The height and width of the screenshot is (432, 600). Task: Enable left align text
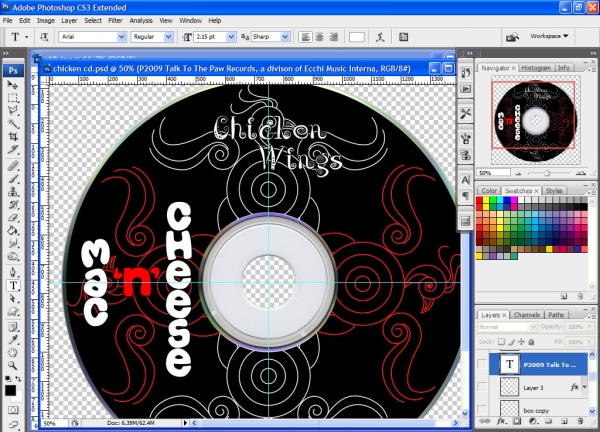[305, 37]
